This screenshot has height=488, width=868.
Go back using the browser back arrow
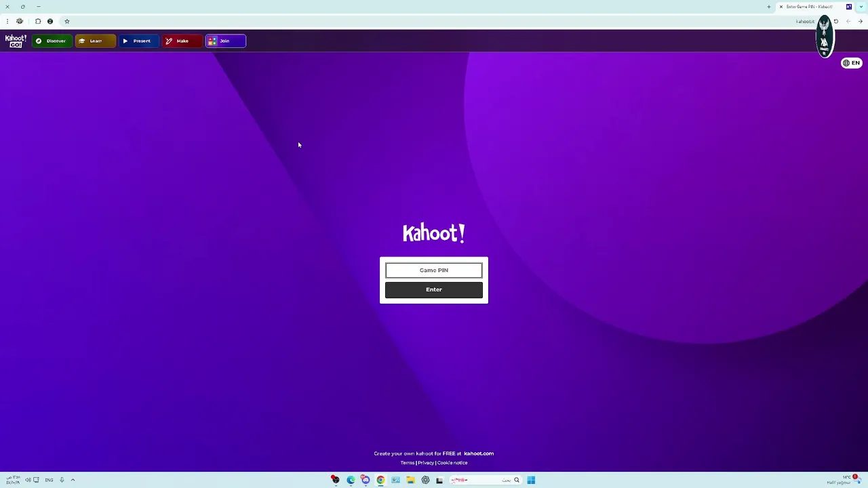(x=860, y=21)
